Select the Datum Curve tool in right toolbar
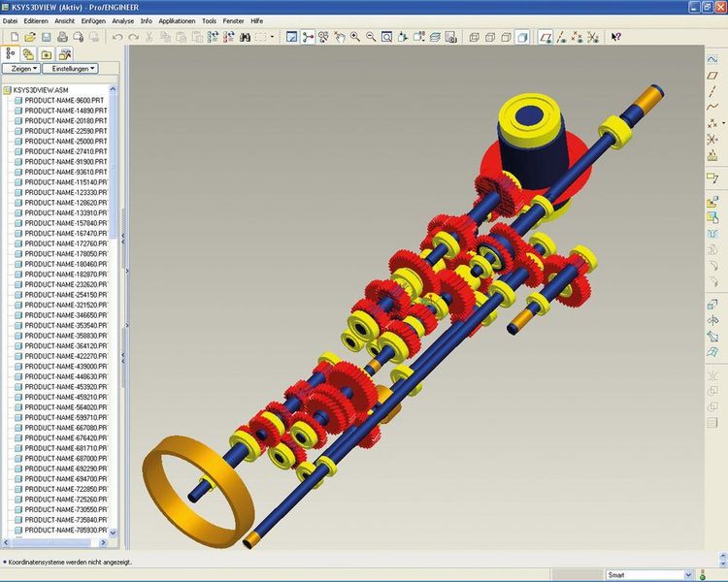This screenshot has width=728, height=582. (712, 108)
